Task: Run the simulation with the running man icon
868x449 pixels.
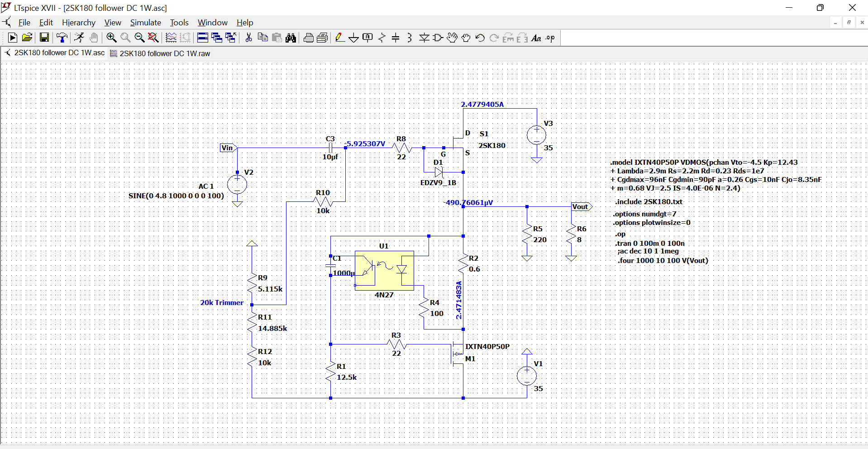Action: 79,38
